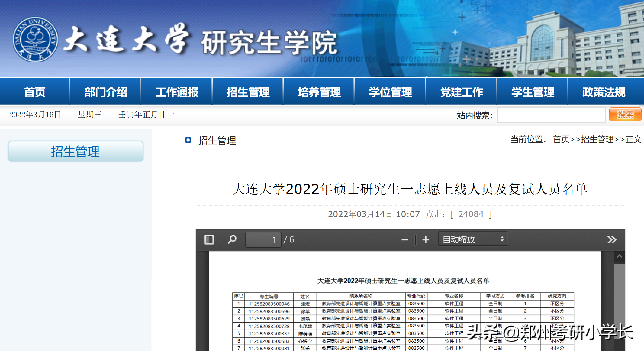644x351 pixels.
Task: Open the 政策法规 menu item
Action: 604,92
